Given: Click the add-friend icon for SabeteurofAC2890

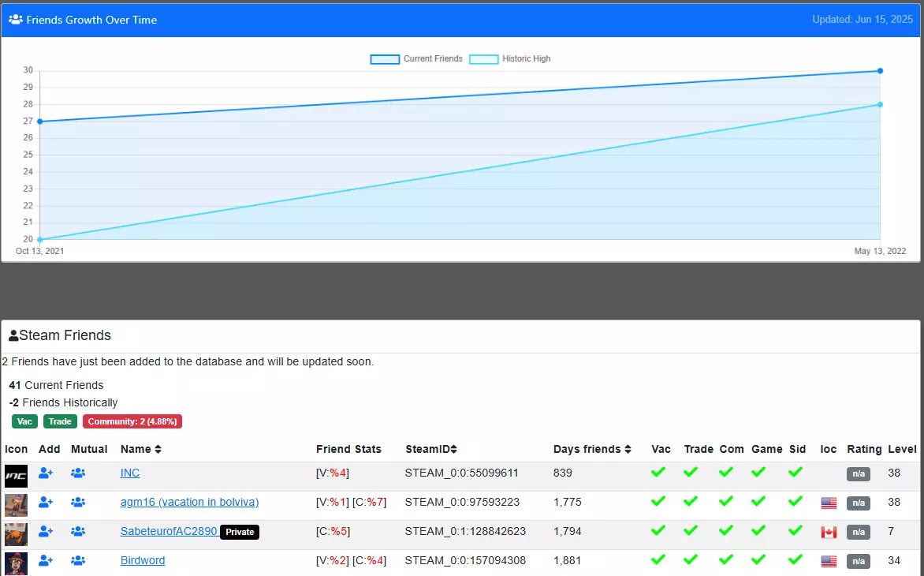Looking at the screenshot, I should pyautogui.click(x=46, y=531).
